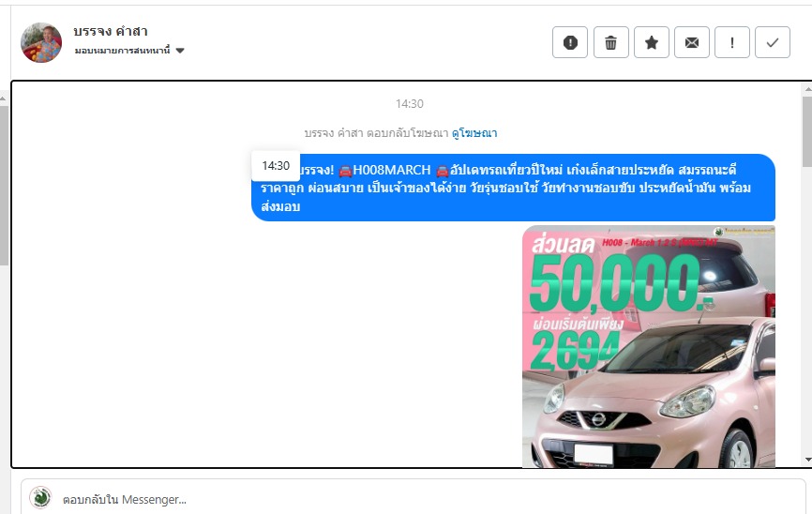Click the left pane scrollbar thumb

pos(4,186)
